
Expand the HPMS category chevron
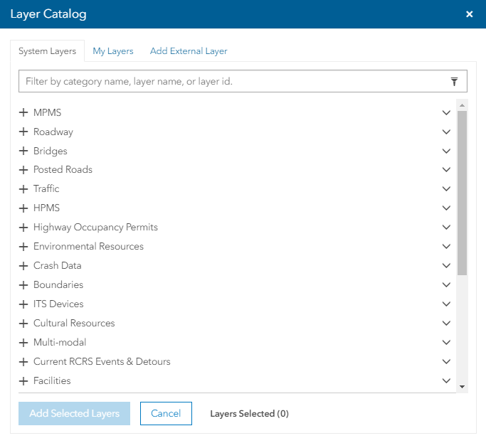(446, 208)
